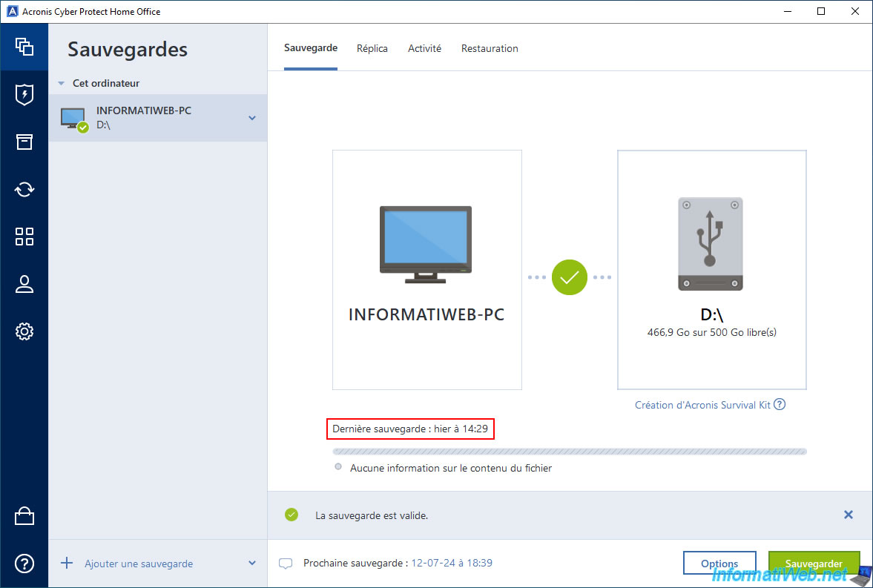Open the Help question mark icon

pos(24,564)
